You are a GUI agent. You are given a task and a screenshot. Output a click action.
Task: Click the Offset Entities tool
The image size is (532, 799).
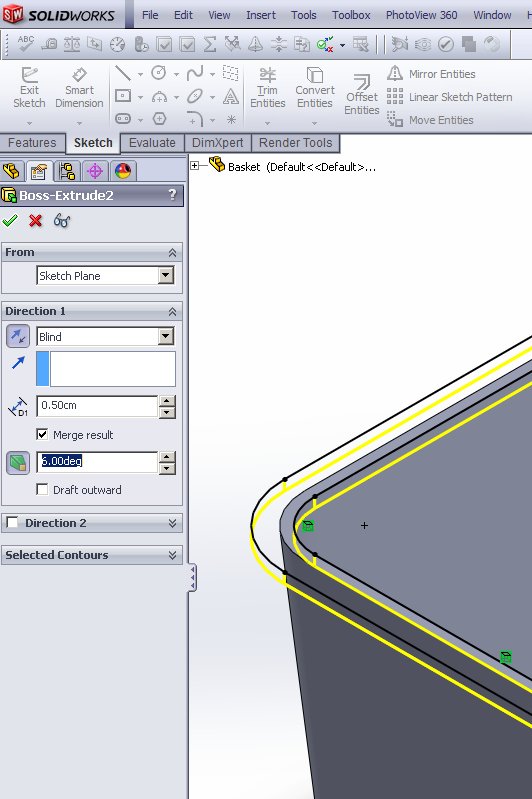pyautogui.click(x=362, y=95)
